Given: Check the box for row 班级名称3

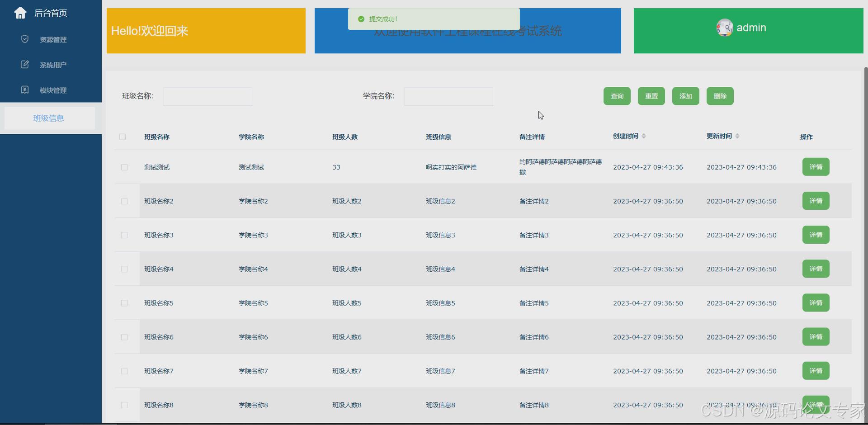Looking at the screenshot, I should [x=124, y=235].
